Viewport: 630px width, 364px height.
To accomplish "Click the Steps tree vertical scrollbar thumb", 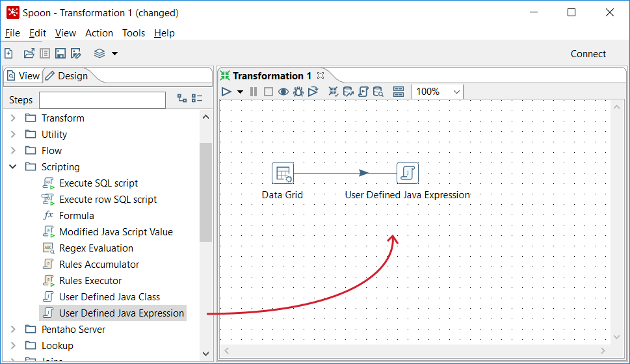I will click(x=205, y=192).
